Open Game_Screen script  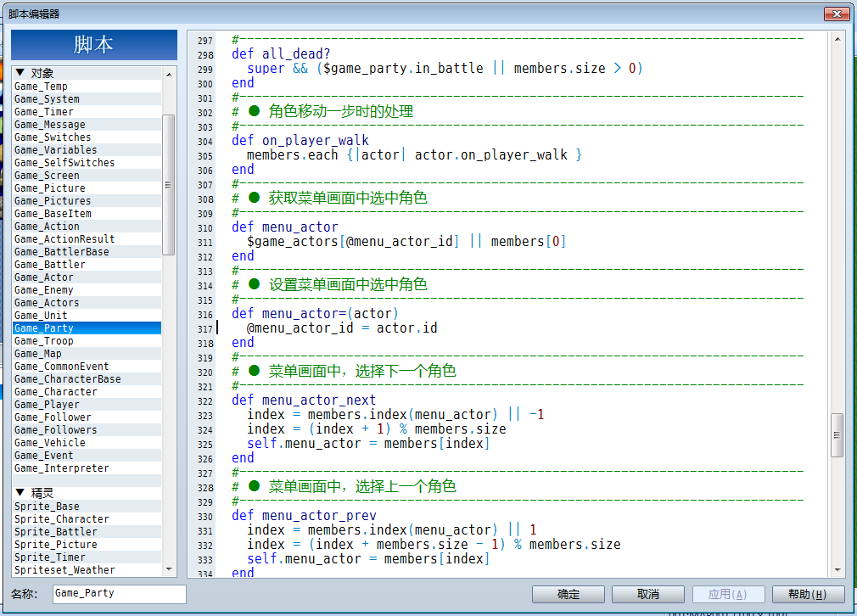tap(87, 176)
